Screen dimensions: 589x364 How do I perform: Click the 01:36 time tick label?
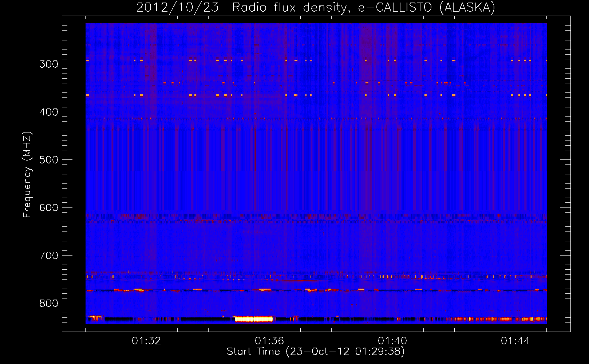pos(269,341)
